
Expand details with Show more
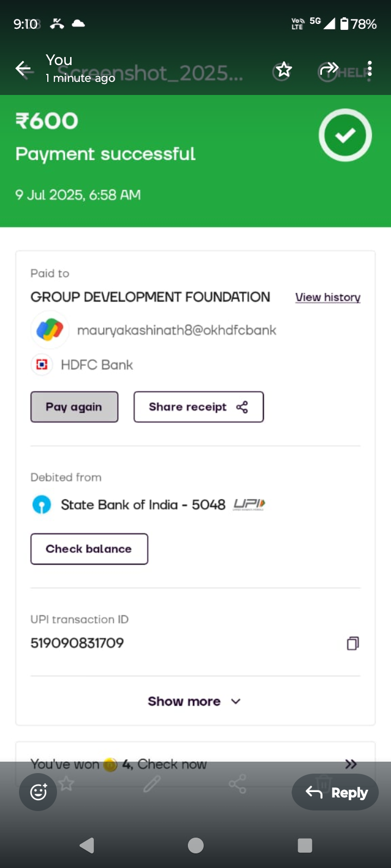click(x=185, y=701)
